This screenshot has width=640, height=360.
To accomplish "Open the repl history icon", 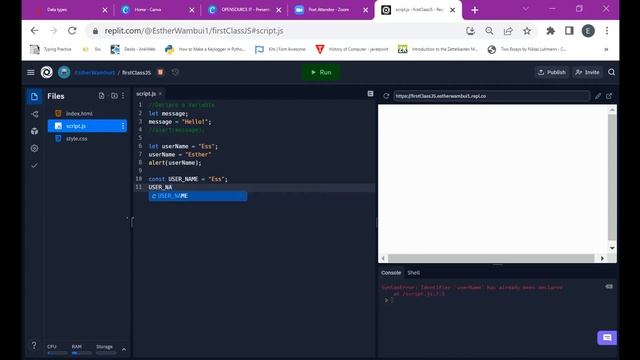I will (x=175, y=72).
